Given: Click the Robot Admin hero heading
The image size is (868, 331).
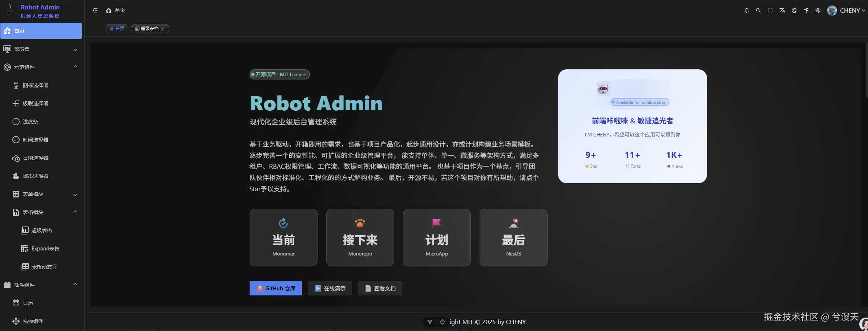Looking at the screenshot, I should click(x=316, y=103).
